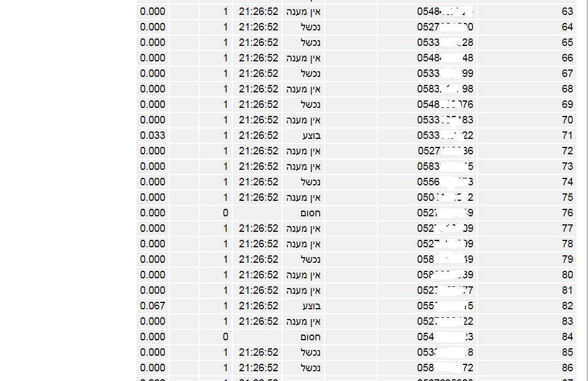Select the attempts value 1 in row 78
Screen dimensions: 588x381
(225, 244)
